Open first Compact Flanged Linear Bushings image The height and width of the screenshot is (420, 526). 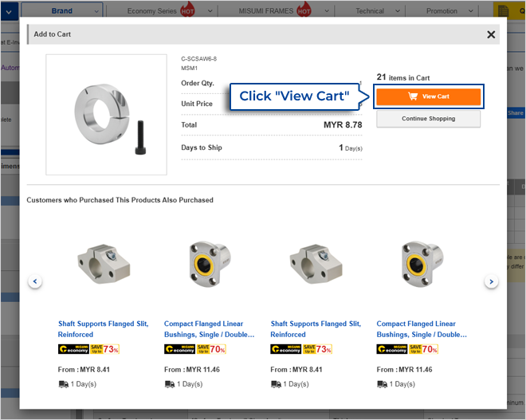(206, 263)
